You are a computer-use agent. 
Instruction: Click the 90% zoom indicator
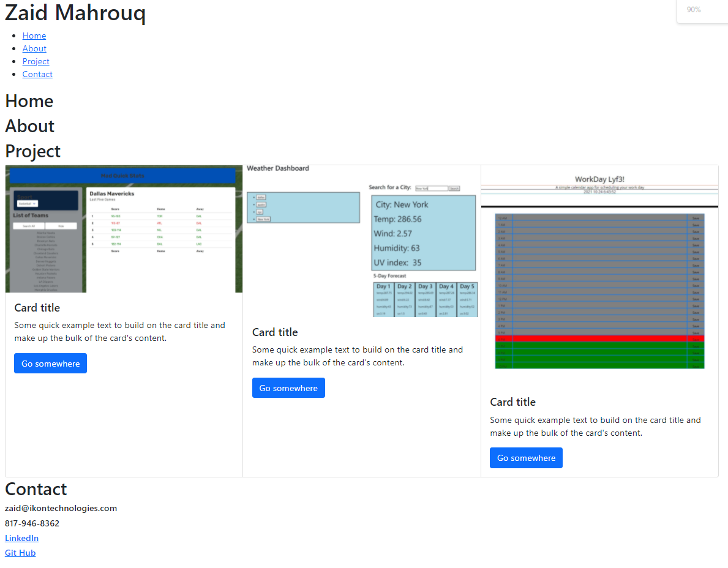(694, 10)
